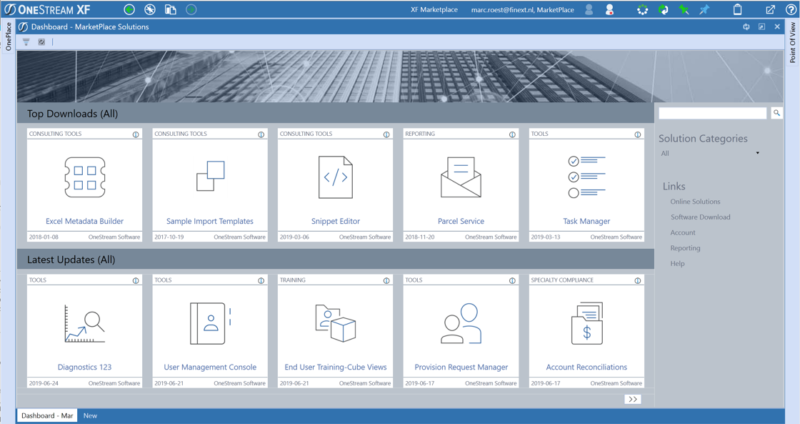800x424 pixels.
Task: Click the green pin icon
Action: coord(684,10)
